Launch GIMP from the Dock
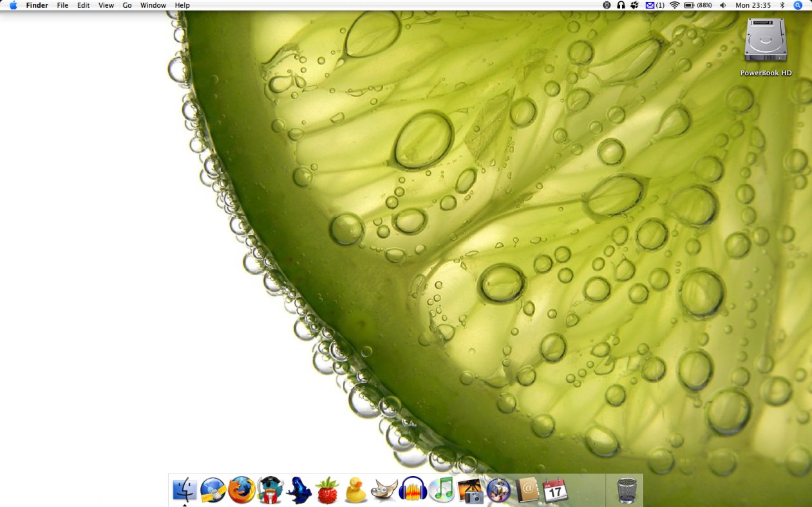 click(x=384, y=490)
